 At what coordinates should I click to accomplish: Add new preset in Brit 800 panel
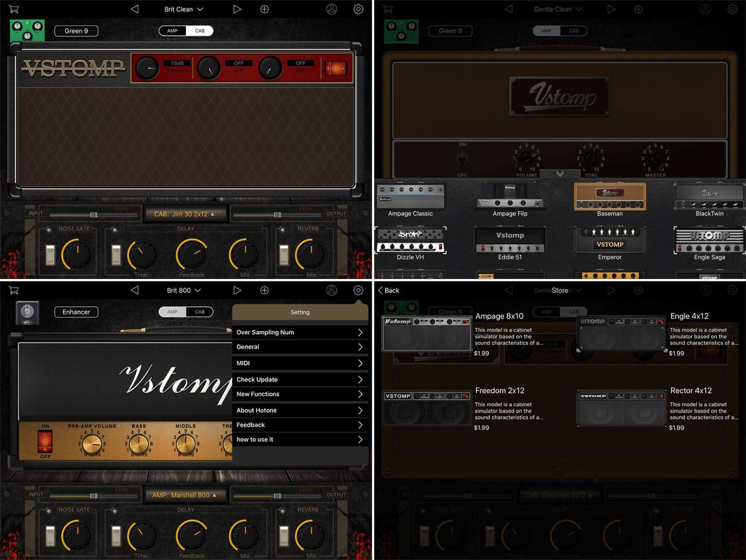[265, 290]
